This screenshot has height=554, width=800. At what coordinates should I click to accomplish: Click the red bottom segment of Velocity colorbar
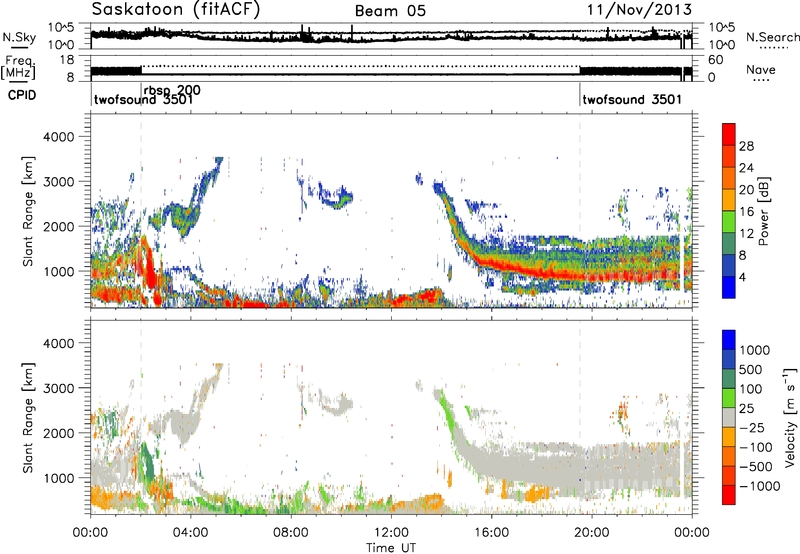click(729, 495)
